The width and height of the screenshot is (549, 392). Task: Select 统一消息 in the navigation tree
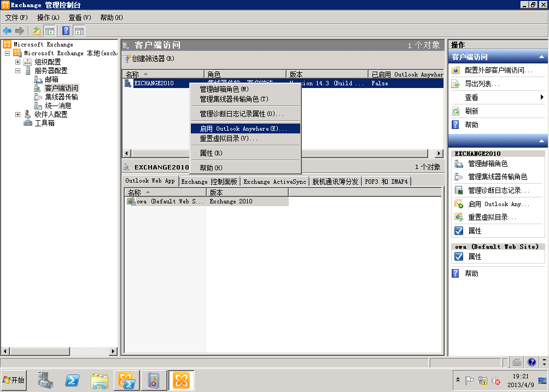pyautogui.click(x=58, y=106)
